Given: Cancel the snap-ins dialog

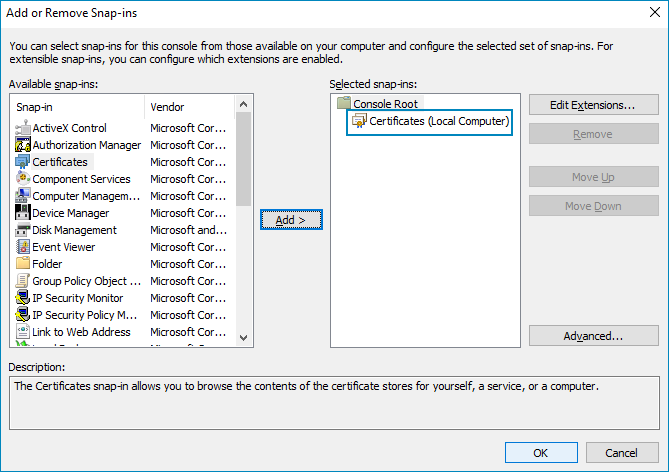Looking at the screenshot, I should 621,453.
